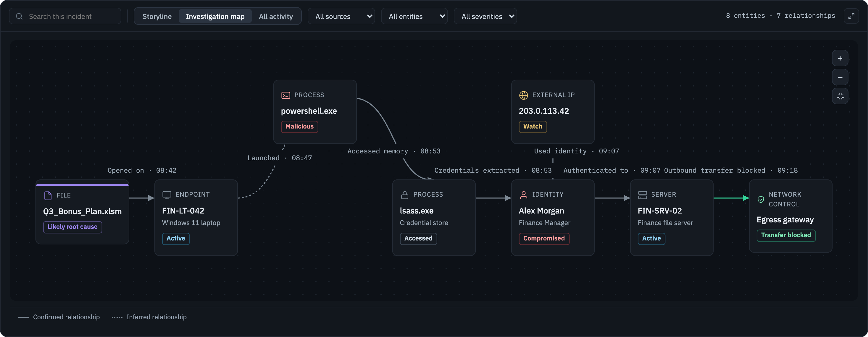Image resolution: width=868 pixels, height=337 pixels.
Task: Click the Launched 08:47 edge label
Action: 280,158
